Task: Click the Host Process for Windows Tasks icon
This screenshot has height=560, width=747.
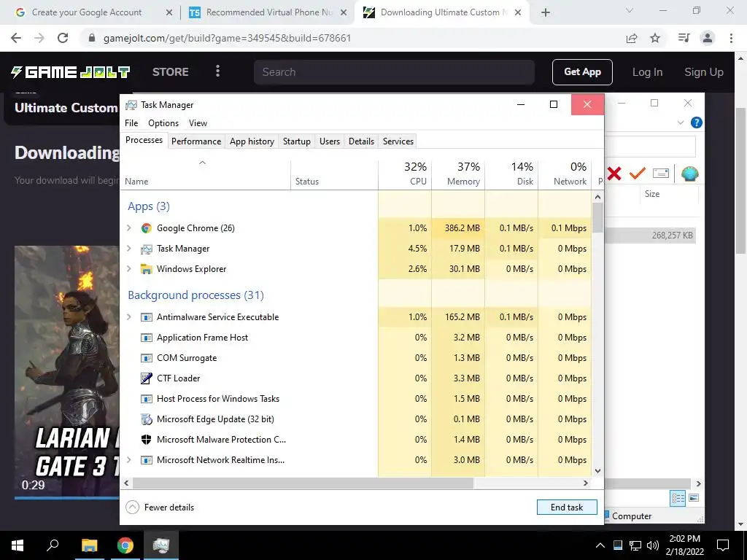Action: point(146,399)
